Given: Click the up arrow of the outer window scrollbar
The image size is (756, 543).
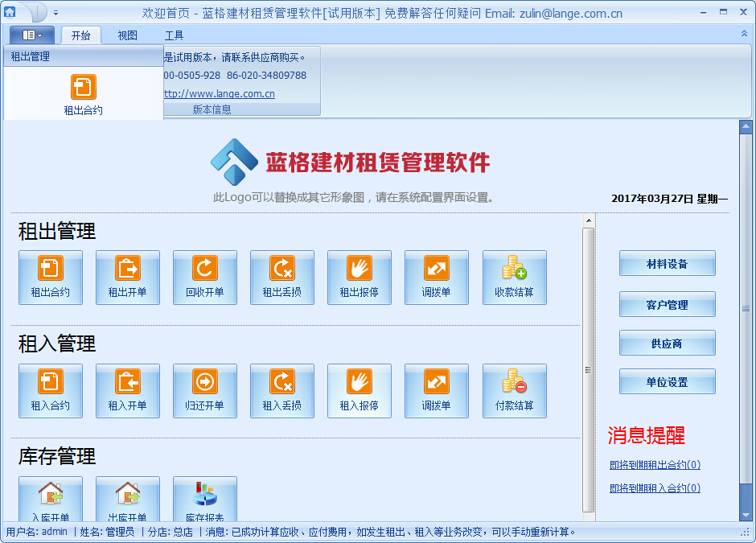Looking at the screenshot, I should (x=746, y=127).
